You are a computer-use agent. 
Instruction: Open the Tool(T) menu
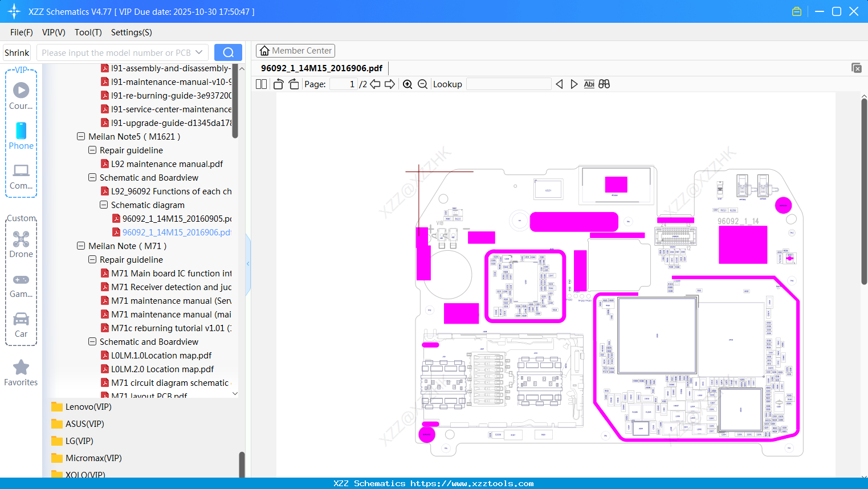pyautogui.click(x=88, y=32)
